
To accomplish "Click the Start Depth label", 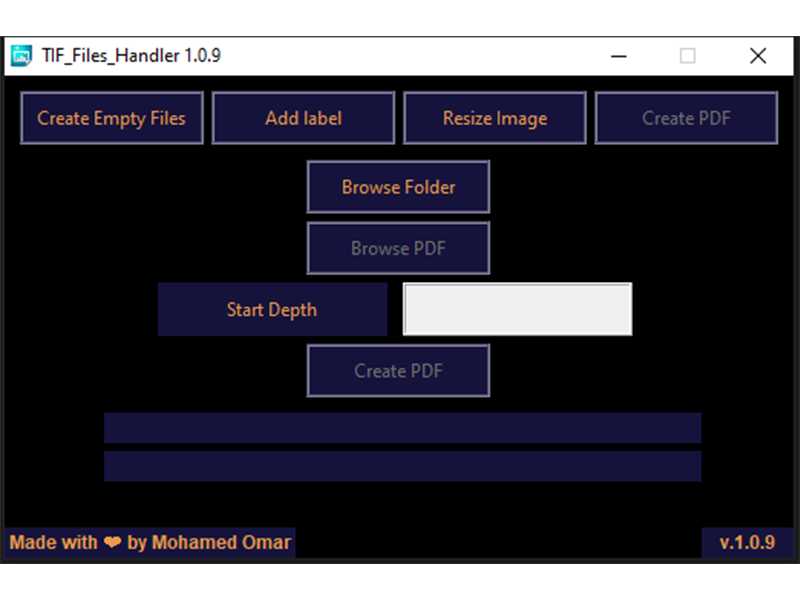I will click(x=272, y=310).
